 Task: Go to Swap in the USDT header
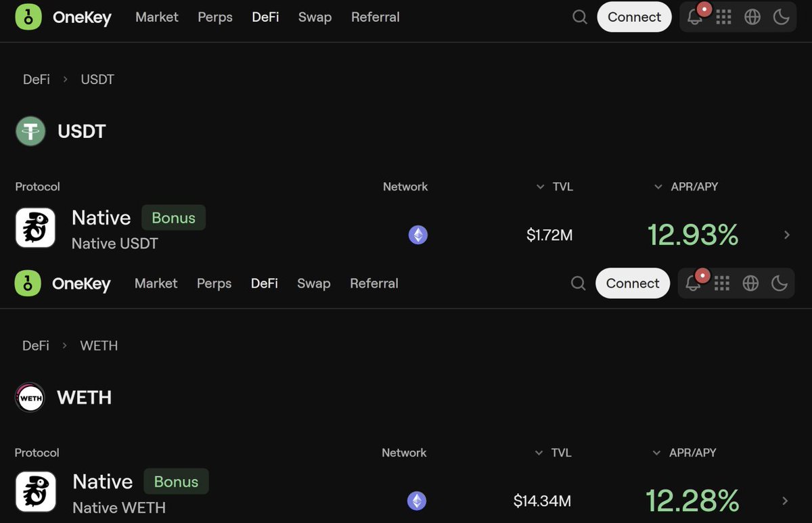point(315,17)
